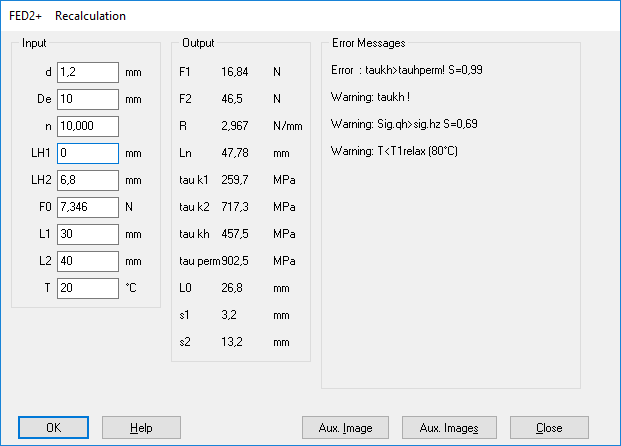Click the F0 force input field

tap(88, 207)
